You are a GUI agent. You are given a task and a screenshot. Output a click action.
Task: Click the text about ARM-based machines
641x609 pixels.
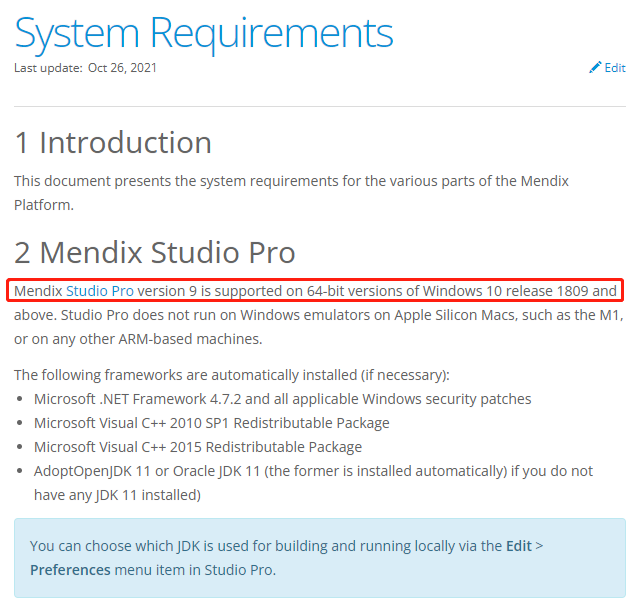(x=138, y=339)
